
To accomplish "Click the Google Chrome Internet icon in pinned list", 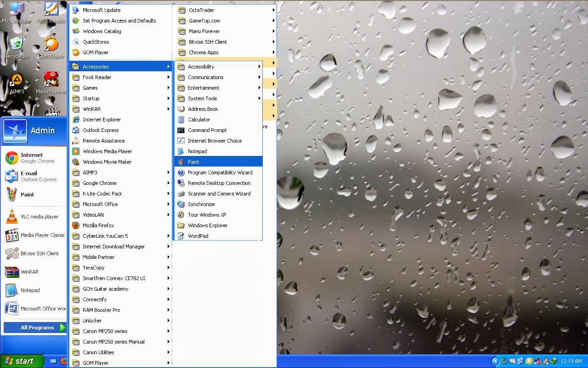I will pos(11,158).
